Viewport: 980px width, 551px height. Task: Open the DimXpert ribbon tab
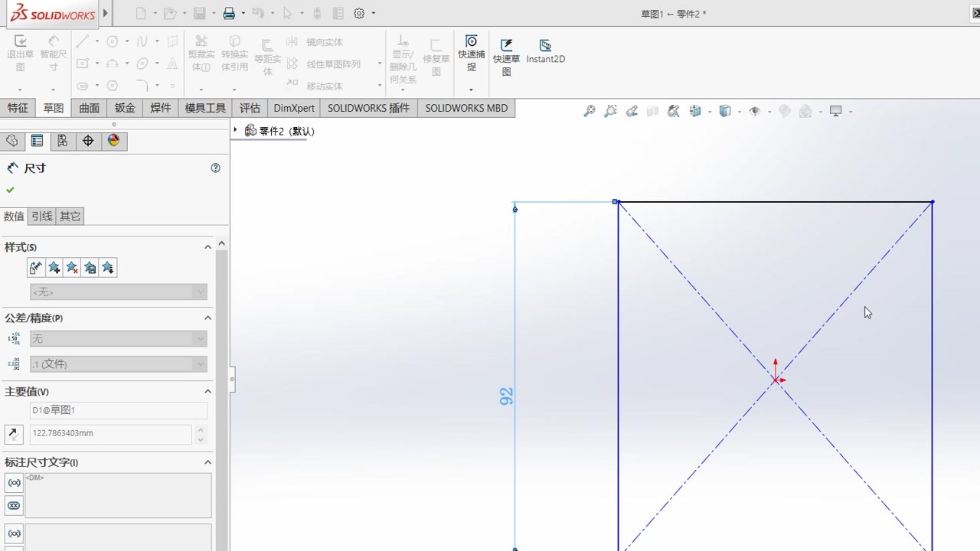pos(294,108)
